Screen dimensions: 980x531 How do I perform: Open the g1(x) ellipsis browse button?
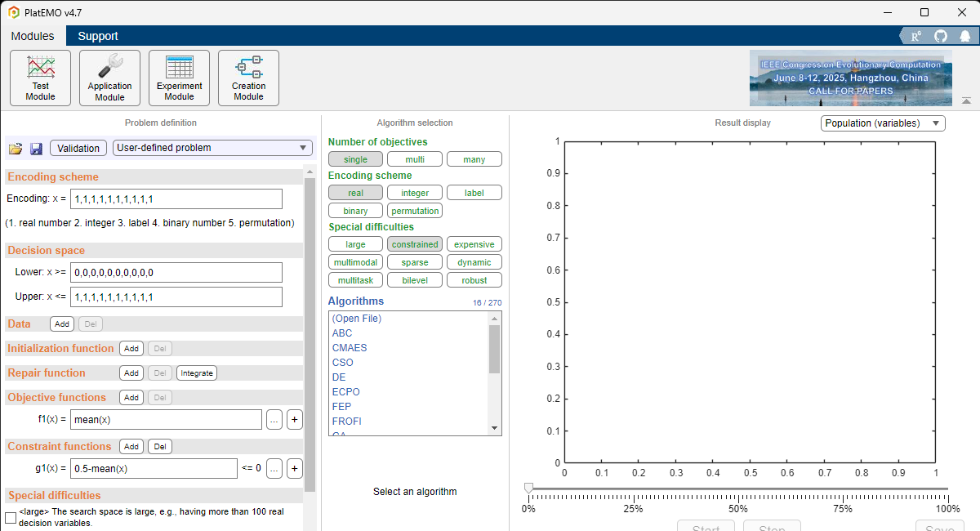point(274,469)
